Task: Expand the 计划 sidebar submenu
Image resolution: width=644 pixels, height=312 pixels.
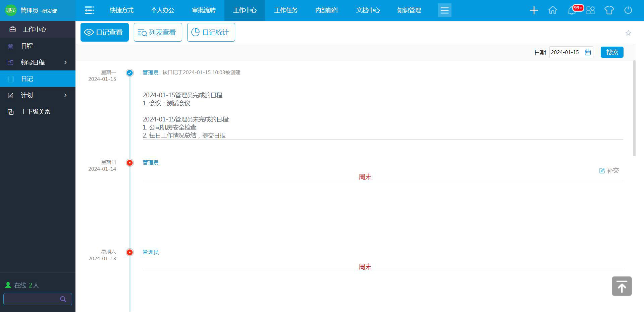Action: pyautogui.click(x=65, y=95)
